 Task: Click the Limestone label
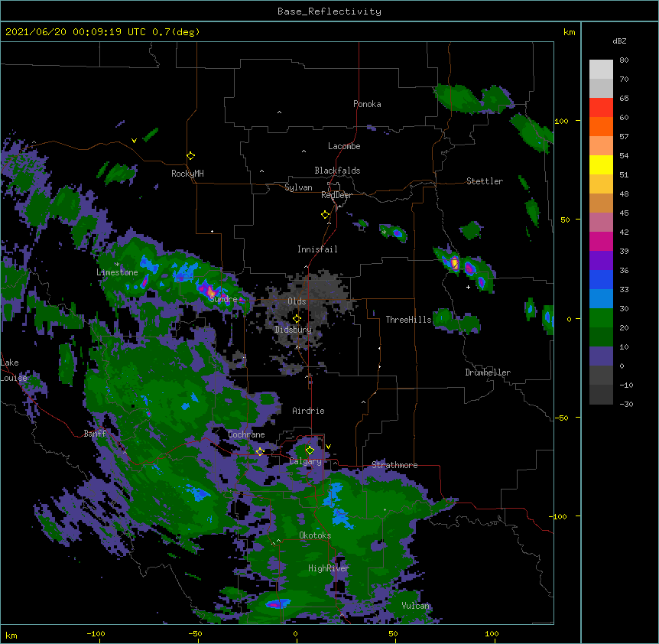coord(117,272)
